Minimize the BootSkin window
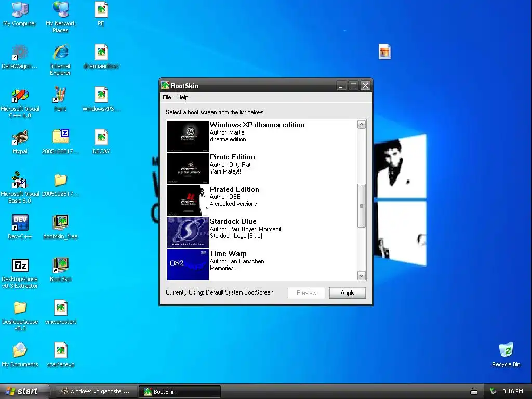Screen dimensions: 532x399 (341, 86)
